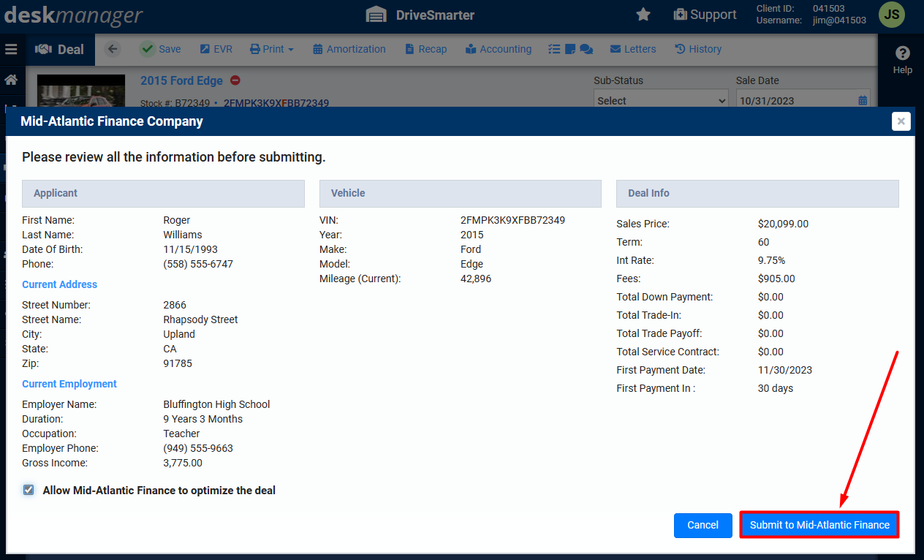Click the occupation value Teacher
Viewport: 924px width, 560px height.
click(181, 434)
